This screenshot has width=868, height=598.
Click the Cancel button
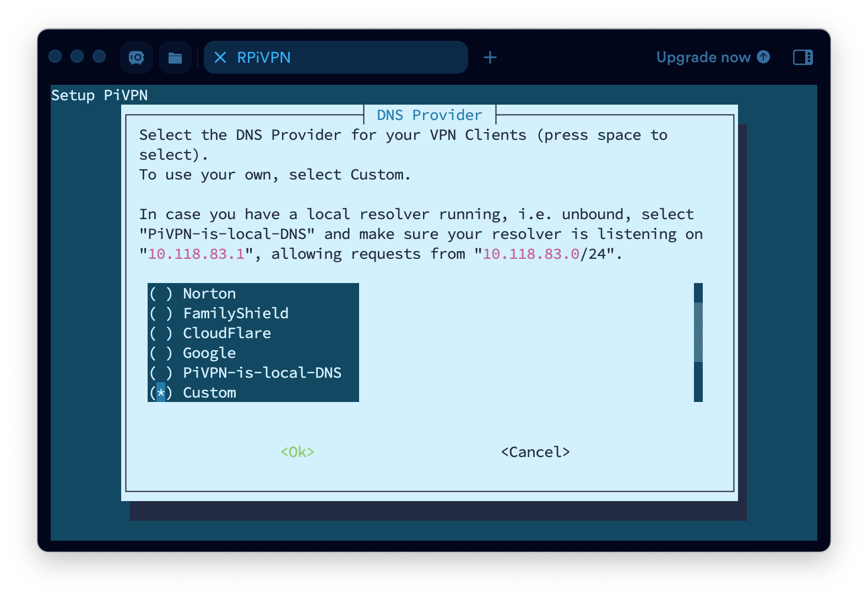click(535, 452)
